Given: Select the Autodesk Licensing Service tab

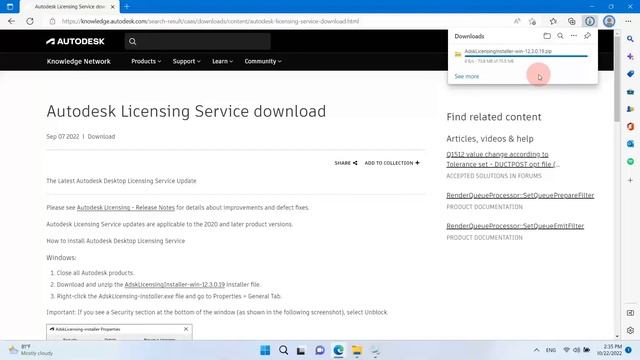Looking at the screenshot, I should pyautogui.click(x=70, y=7).
